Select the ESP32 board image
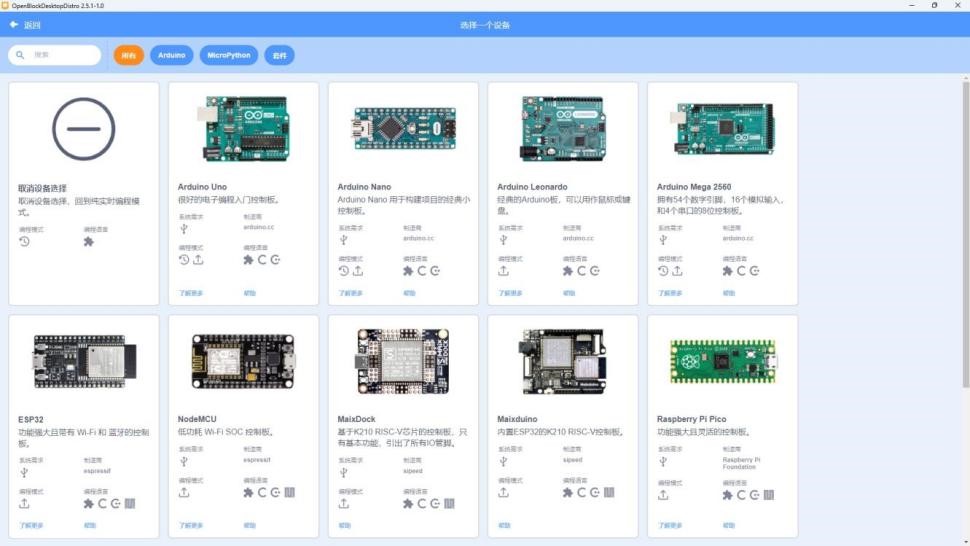The height and width of the screenshot is (546, 970). pyautogui.click(x=84, y=362)
